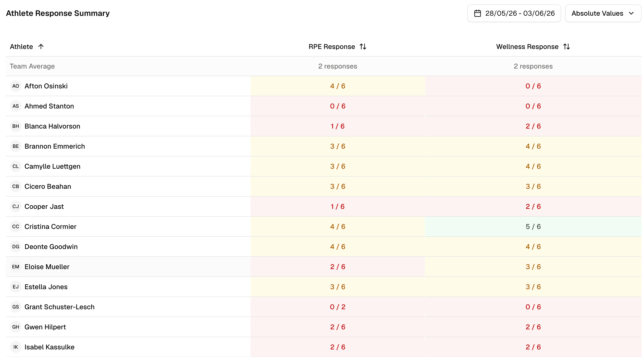Click the BE avatar for Brannon Emmerich
Image resolution: width=644 pixels, height=357 pixels.
tap(16, 146)
